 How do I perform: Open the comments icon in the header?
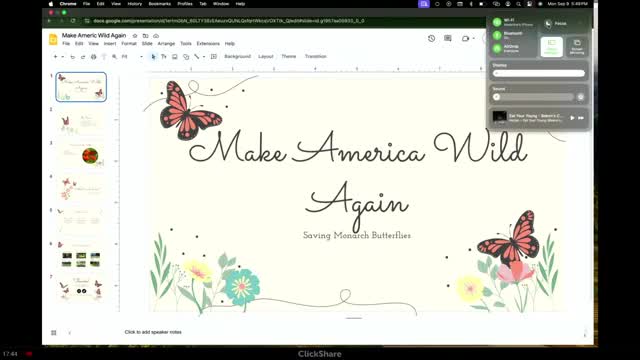tap(448, 38)
